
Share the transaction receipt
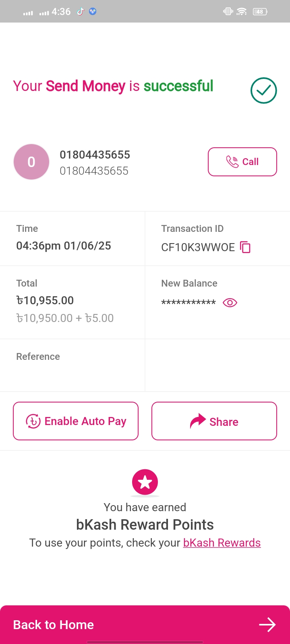(x=214, y=421)
